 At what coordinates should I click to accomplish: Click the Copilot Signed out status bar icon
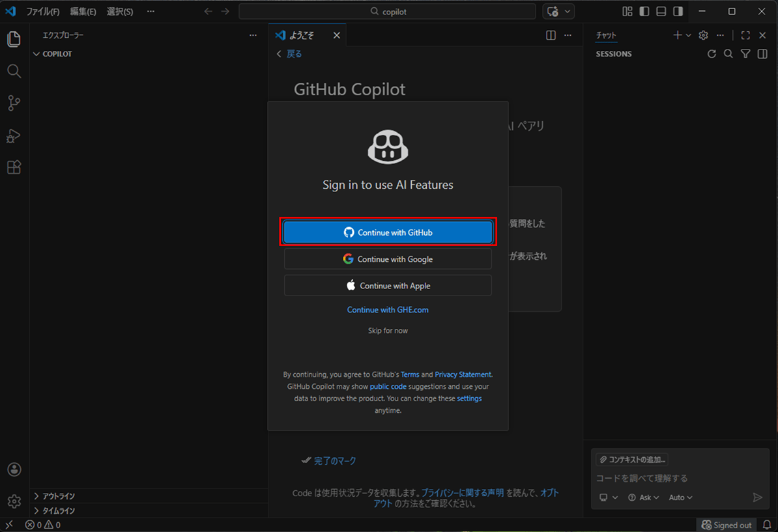726,525
